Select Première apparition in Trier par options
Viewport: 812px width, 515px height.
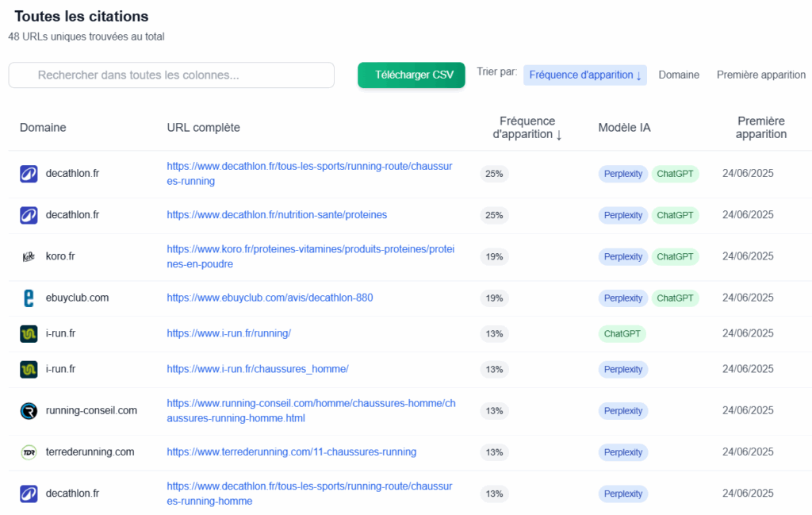click(761, 75)
